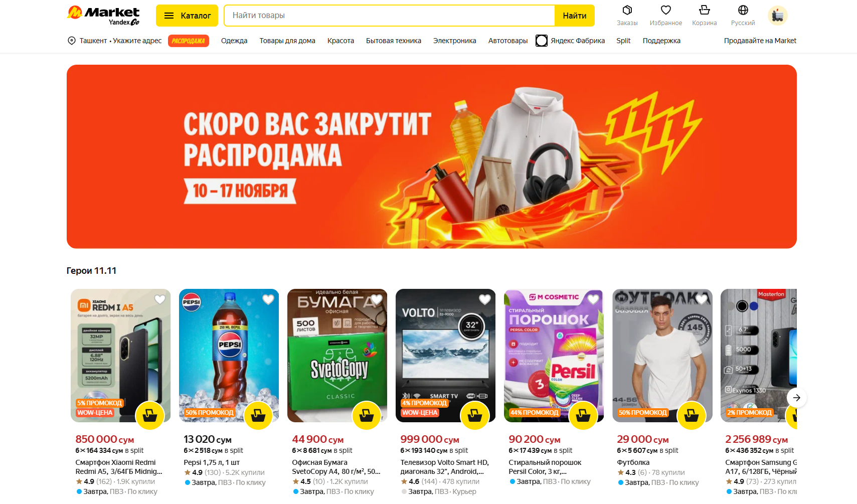Screen dimensions: 857x504
Task: Add Pepsi 1,75 л to cart
Action: [x=258, y=415]
